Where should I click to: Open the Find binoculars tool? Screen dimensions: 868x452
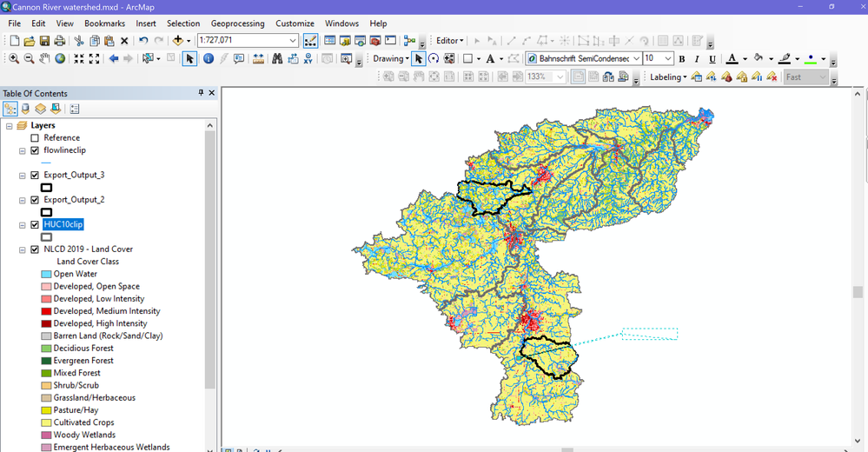(x=277, y=59)
